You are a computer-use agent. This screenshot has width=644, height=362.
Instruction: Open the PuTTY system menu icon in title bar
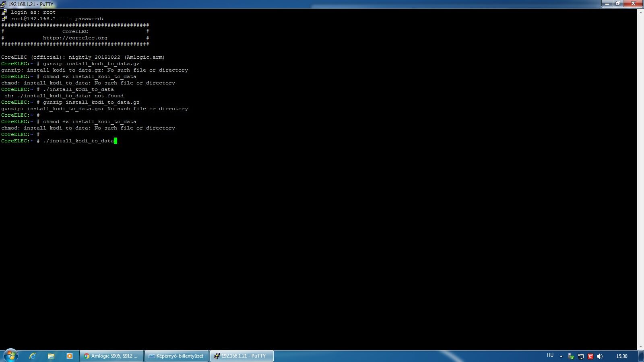click(x=3, y=4)
